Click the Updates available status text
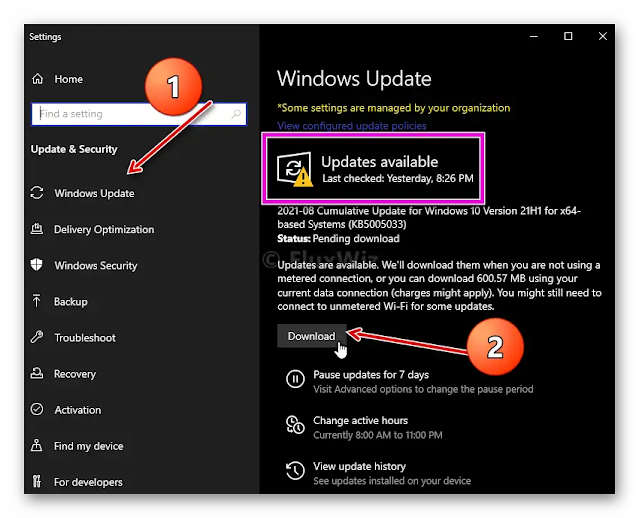Screen dimensions: 639x518 [379, 162]
